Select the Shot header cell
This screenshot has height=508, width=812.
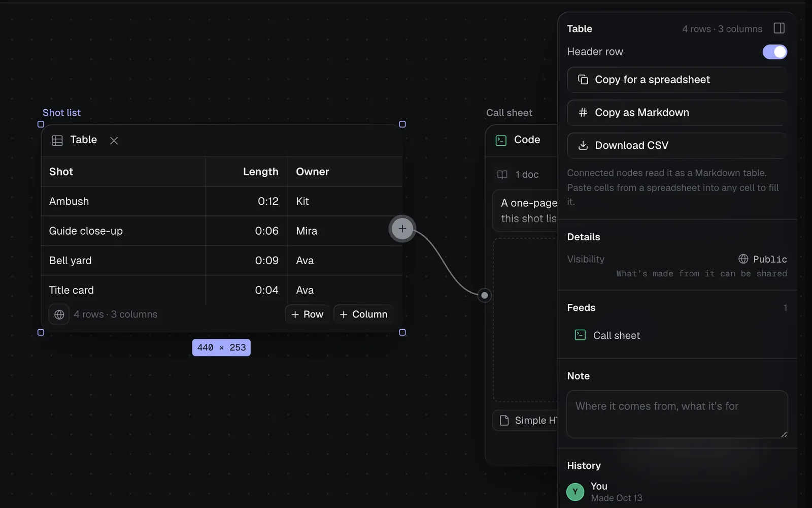click(123, 172)
